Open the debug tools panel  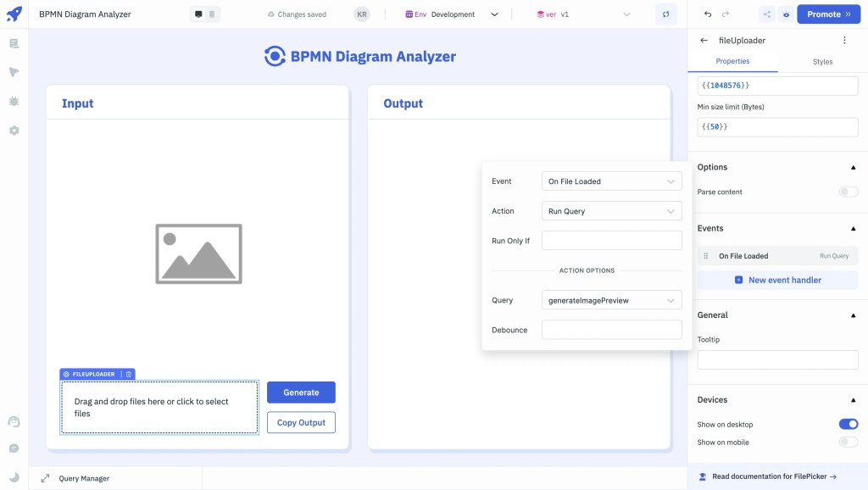13,101
